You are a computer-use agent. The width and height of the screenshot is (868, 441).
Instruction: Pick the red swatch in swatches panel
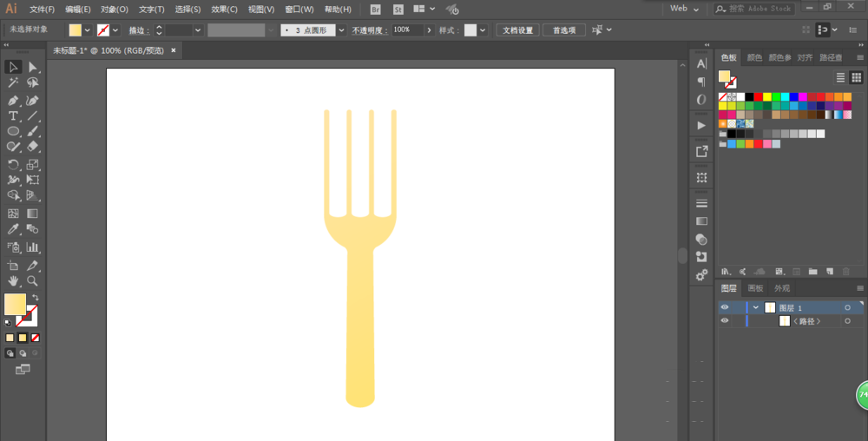(x=758, y=97)
